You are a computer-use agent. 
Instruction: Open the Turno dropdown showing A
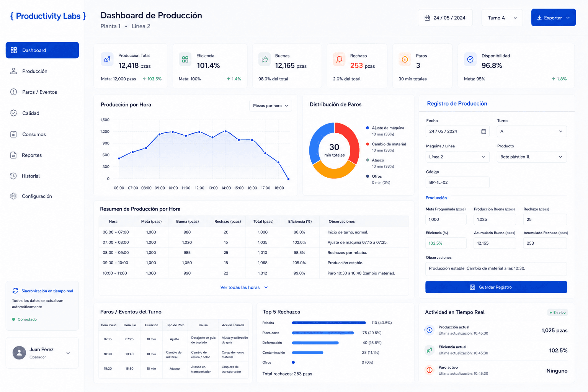[532, 131]
